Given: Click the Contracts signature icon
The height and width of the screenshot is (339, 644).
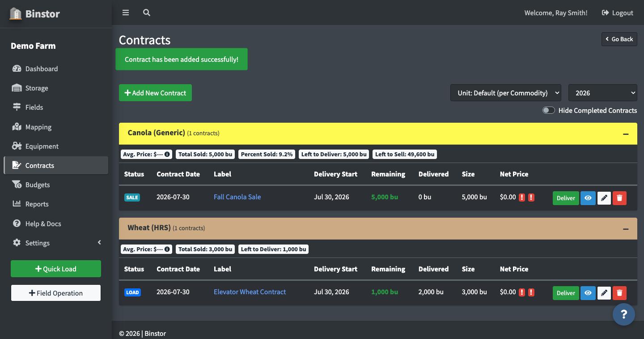Looking at the screenshot, I should pyautogui.click(x=17, y=165).
